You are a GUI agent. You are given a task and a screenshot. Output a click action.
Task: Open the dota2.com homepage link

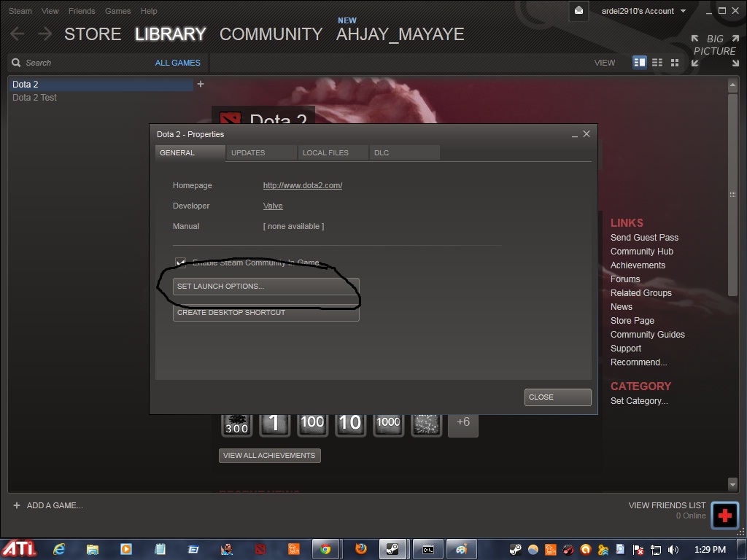(303, 185)
